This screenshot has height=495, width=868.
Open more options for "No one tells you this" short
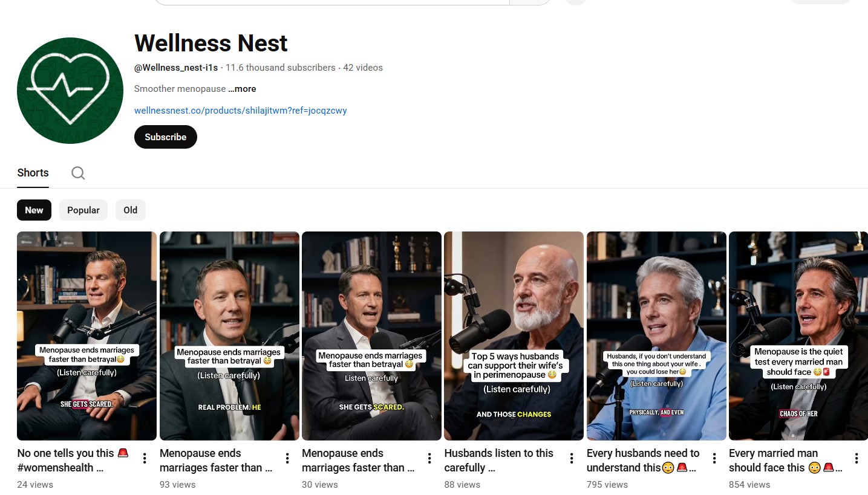tap(145, 459)
